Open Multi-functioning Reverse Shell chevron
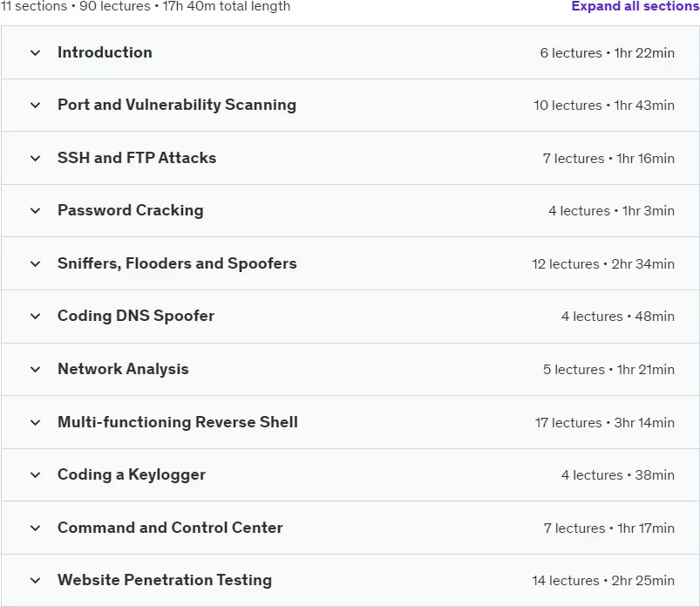The image size is (700, 607). pos(35,422)
